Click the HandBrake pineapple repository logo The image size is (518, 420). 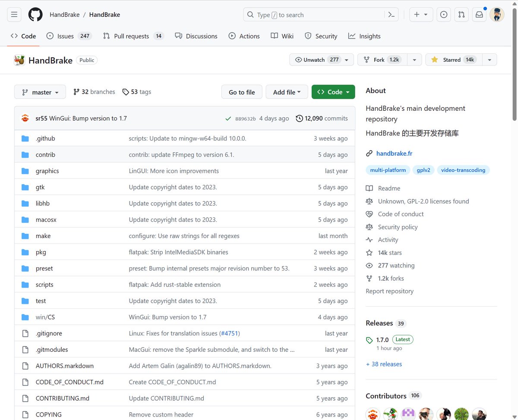click(19, 60)
